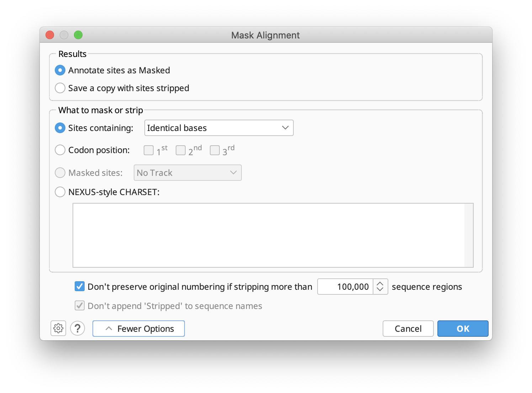Choose the Sites containing radio button
Viewport: 532px width, 393px height.
tap(60, 128)
